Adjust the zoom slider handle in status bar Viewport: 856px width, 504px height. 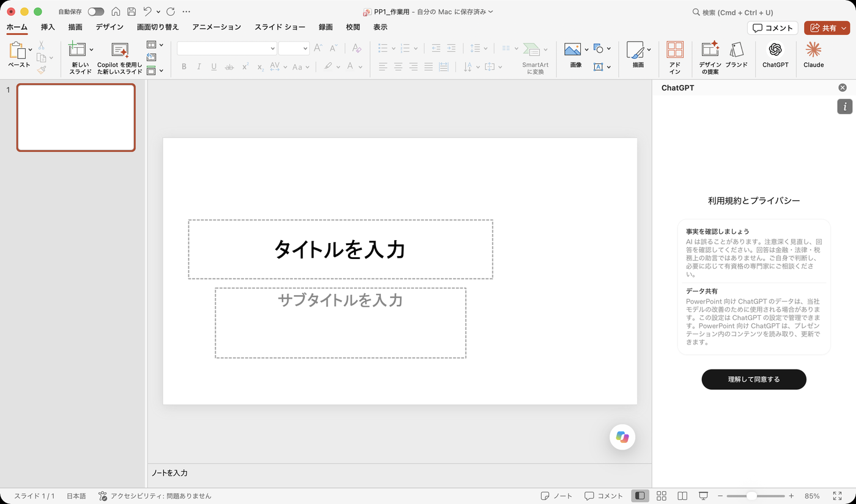pyautogui.click(x=751, y=496)
